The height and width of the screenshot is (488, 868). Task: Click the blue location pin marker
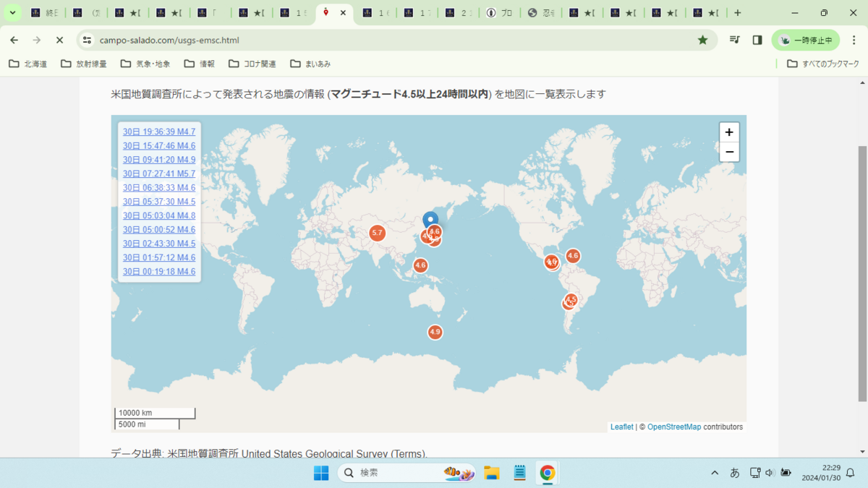430,221
